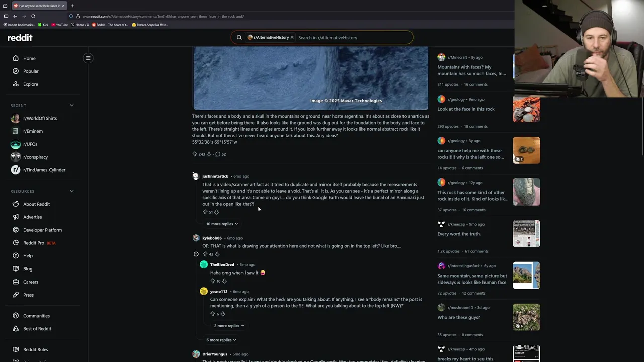Image resolution: width=644 pixels, height=362 pixels.
Task: Open 'Every word the truth.' post
Action: click(x=459, y=234)
